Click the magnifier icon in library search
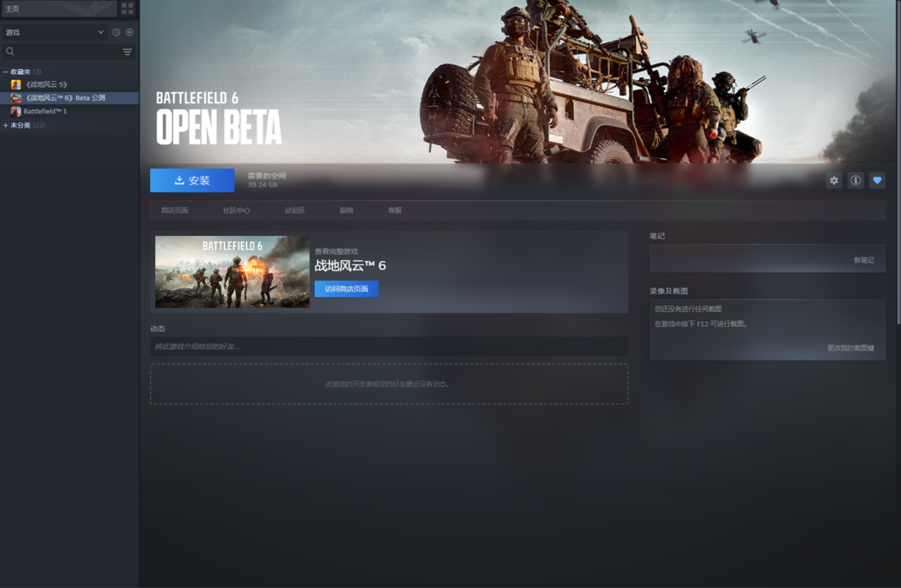The image size is (901, 588). pos(10,52)
